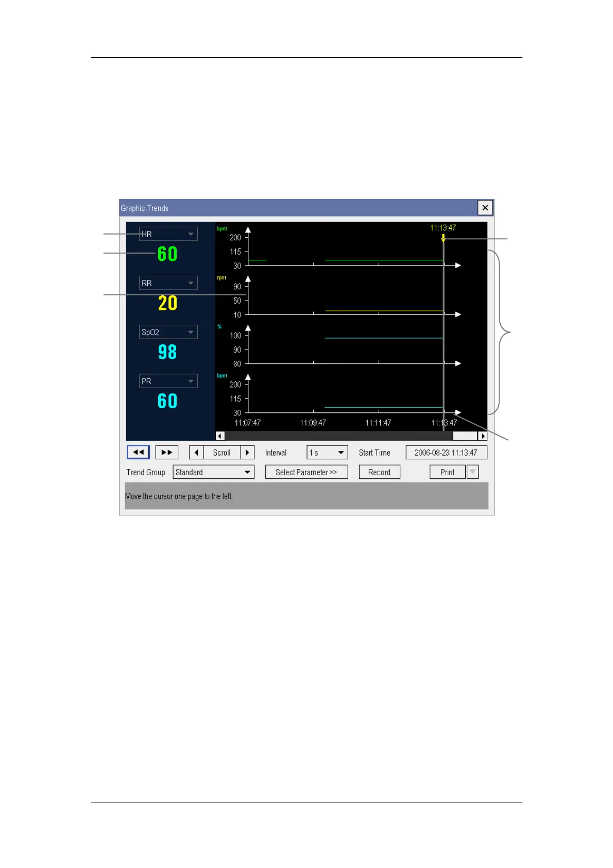Click the Print button
Viewport: 613px width, 868px height.
(448, 472)
